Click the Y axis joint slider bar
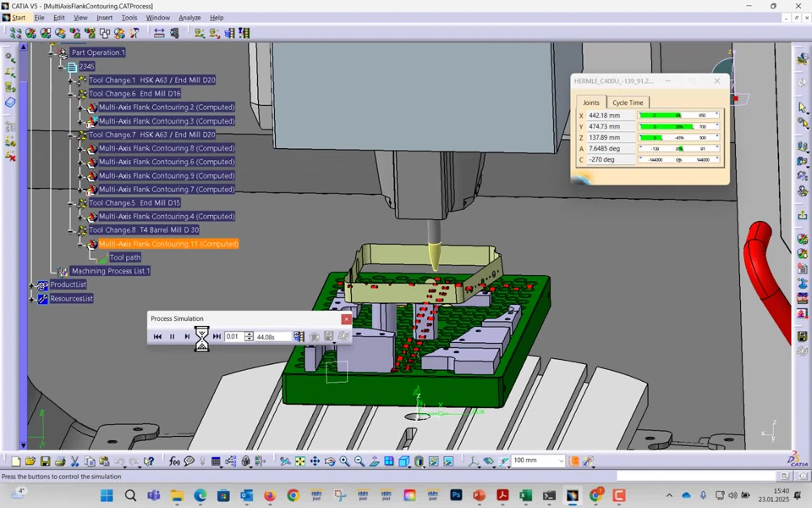The image size is (812, 508). coord(678,126)
